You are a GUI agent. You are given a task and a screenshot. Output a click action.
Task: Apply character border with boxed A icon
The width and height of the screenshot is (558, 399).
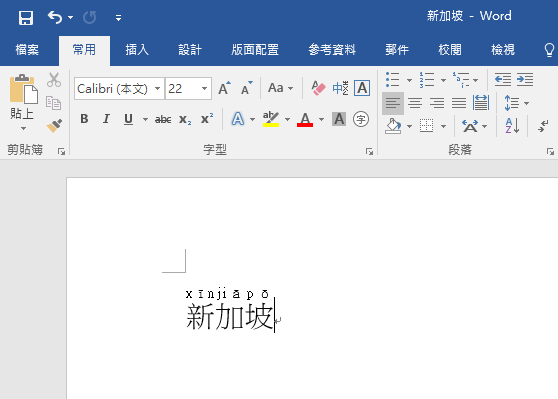[362, 88]
